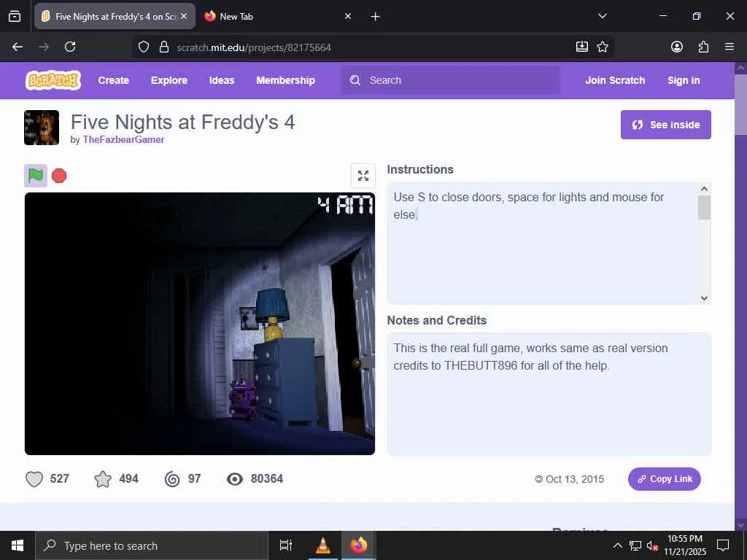Open the Firefox application menu
The height and width of the screenshot is (560, 747).
729,47
